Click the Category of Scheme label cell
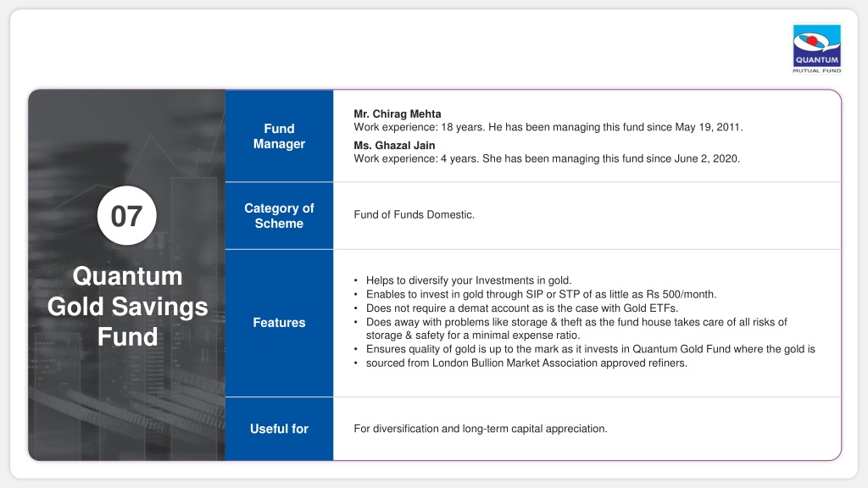 pyautogui.click(x=279, y=216)
